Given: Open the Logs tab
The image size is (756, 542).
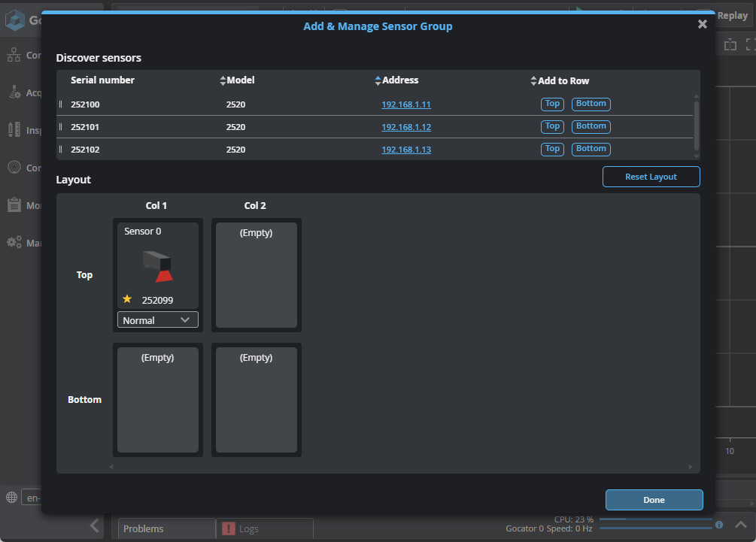Looking at the screenshot, I should click(x=247, y=528).
